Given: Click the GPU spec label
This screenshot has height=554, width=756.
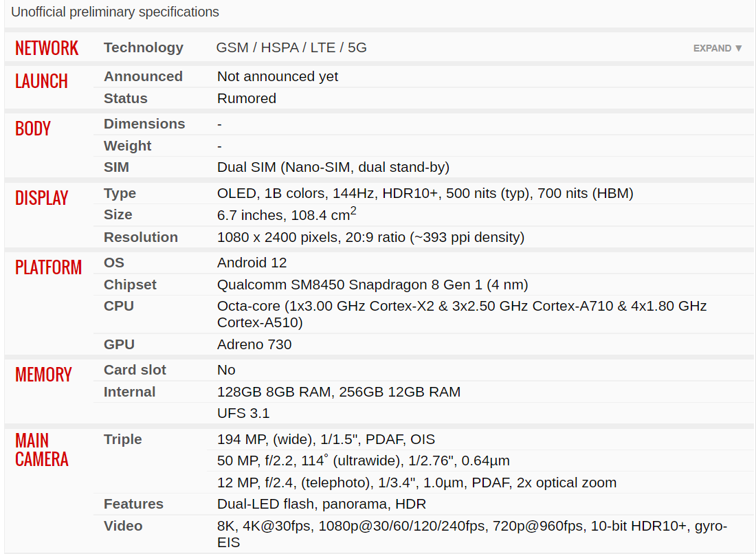Looking at the screenshot, I should pyautogui.click(x=119, y=345).
